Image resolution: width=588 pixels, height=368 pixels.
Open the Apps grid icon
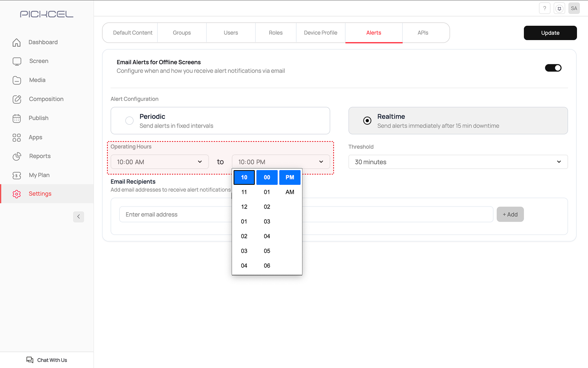coord(17,137)
